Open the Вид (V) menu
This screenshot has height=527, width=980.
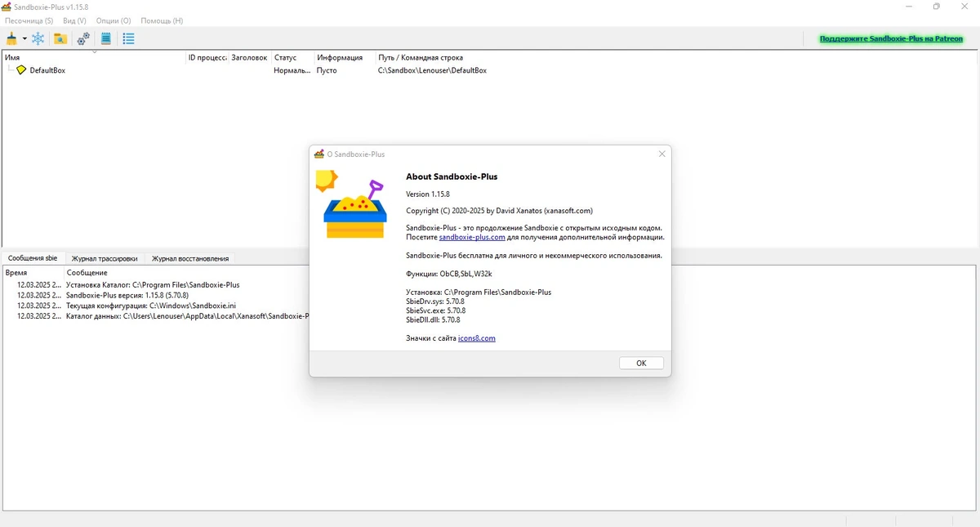point(74,20)
